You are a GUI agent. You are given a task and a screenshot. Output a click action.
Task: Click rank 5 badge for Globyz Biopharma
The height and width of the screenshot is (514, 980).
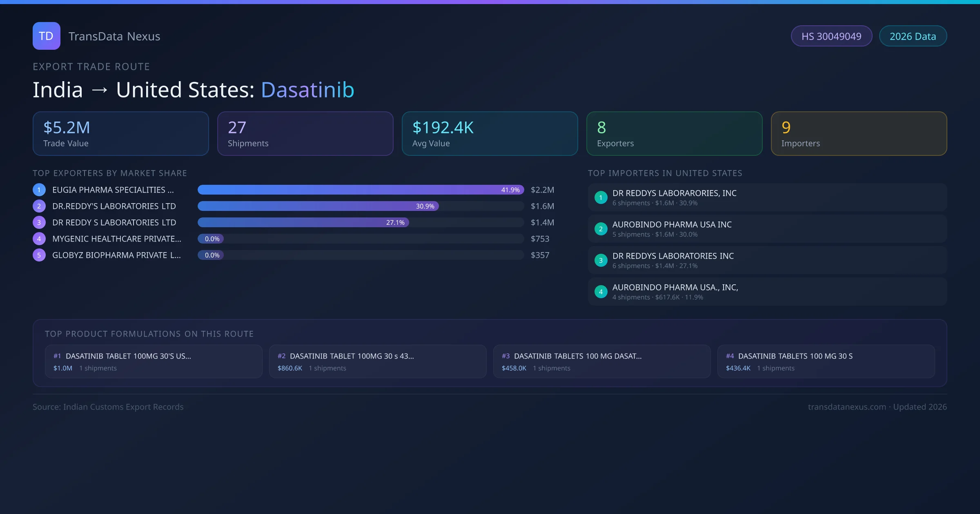pos(39,255)
